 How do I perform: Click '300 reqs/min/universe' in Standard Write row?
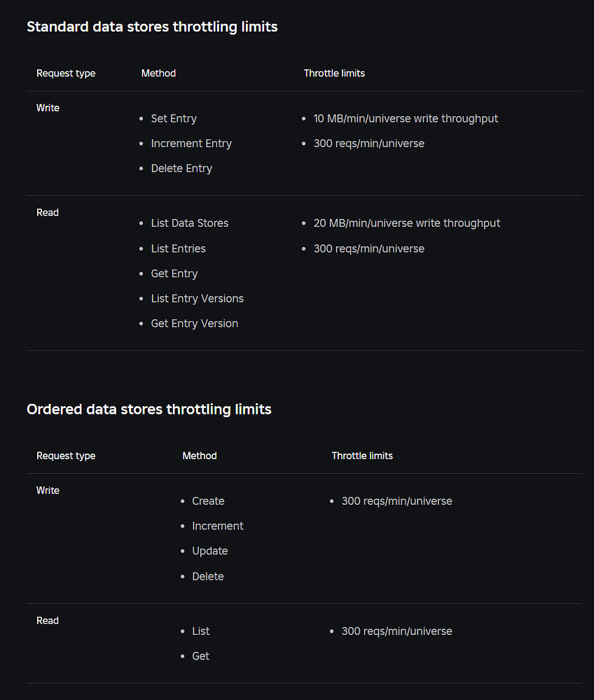[369, 143]
